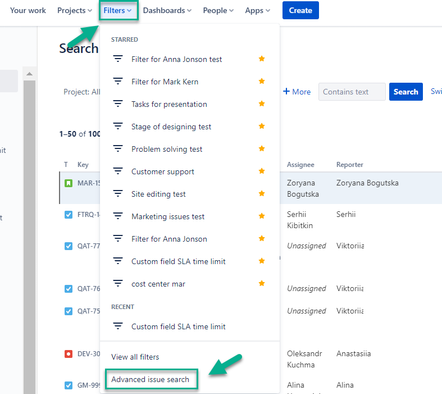Viewport: 442px width, 394px height.
Task: Add more search criteria with + More
Action: pyautogui.click(x=297, y=92)
